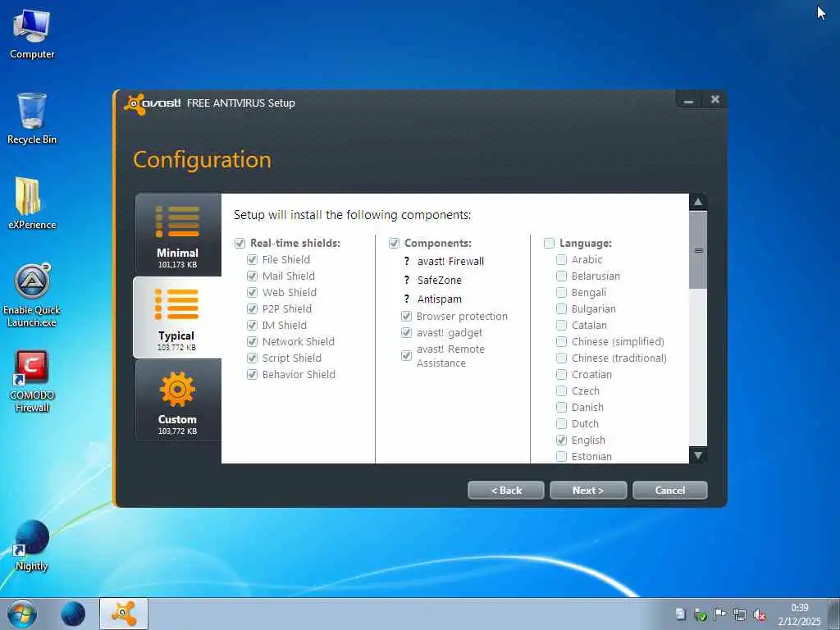Select the eXPerience folder icon
Screen dimensions: 840x630
coord(32,203)
